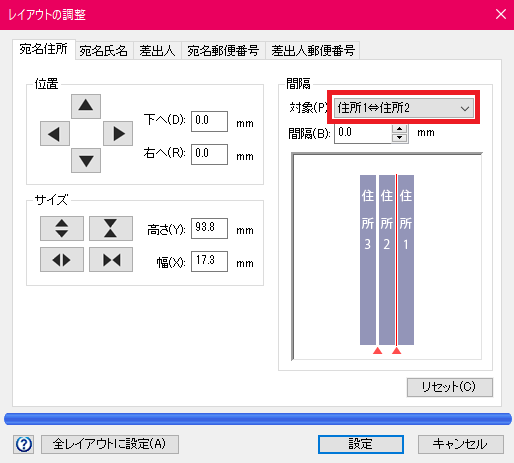Click the move down arrow in 位置
514x463 pixels.
click(x=86, y=161)
